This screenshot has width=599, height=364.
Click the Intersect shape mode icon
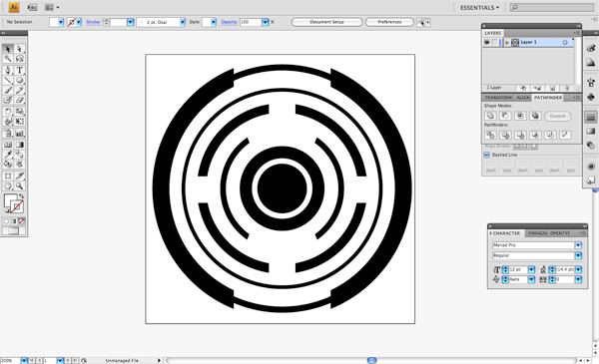pos(520,116)
